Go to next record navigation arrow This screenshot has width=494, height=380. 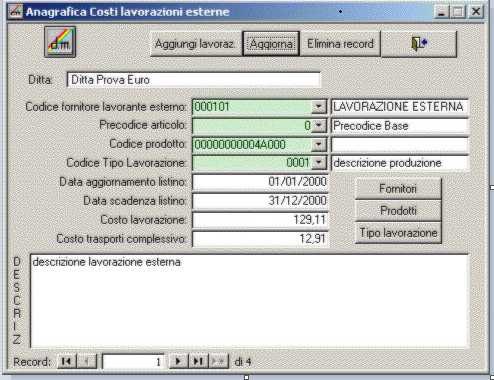point(178,361)
